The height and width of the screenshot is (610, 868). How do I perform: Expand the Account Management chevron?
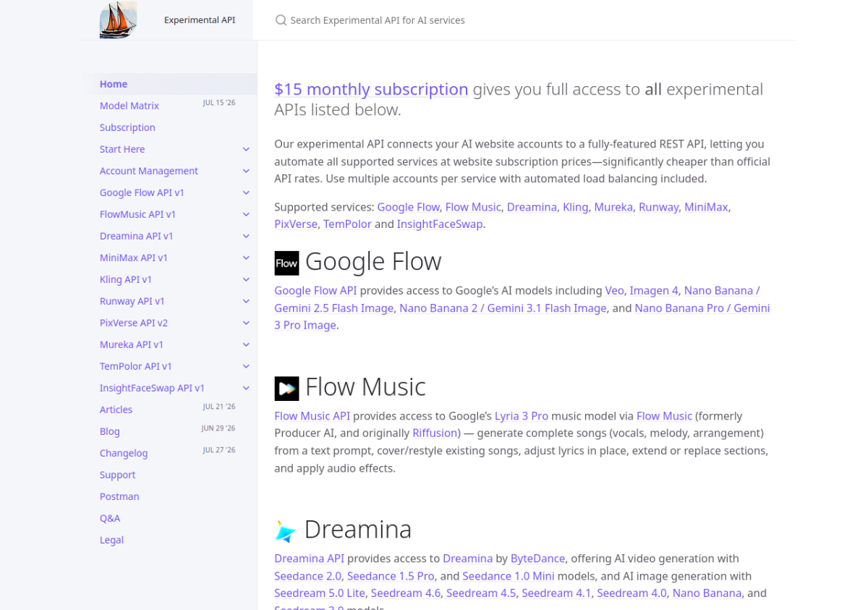pyautogui.click(x=246, y=171)
